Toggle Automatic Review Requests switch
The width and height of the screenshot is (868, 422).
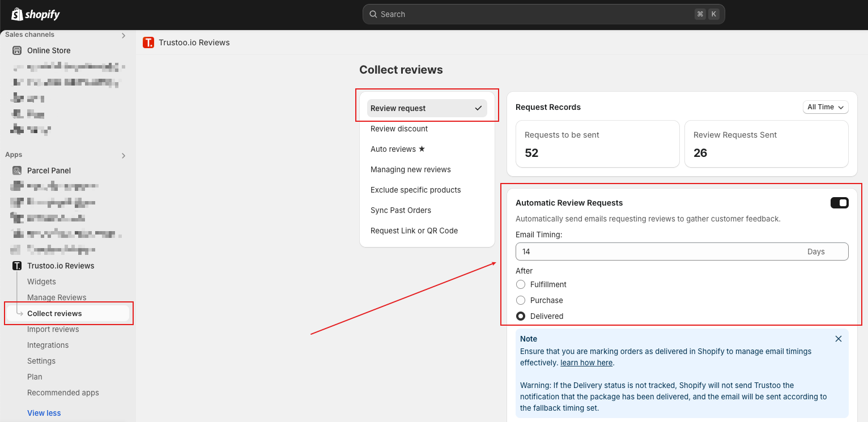tap(840, 203)
